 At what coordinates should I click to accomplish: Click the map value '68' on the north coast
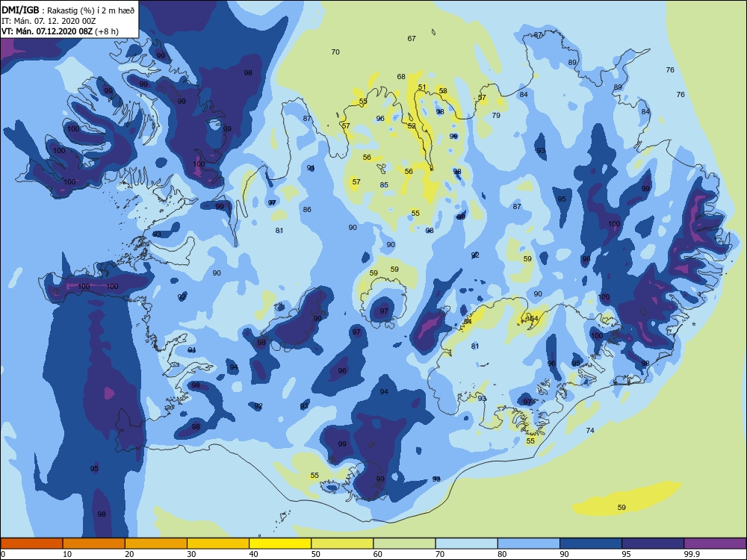[401, 77]
